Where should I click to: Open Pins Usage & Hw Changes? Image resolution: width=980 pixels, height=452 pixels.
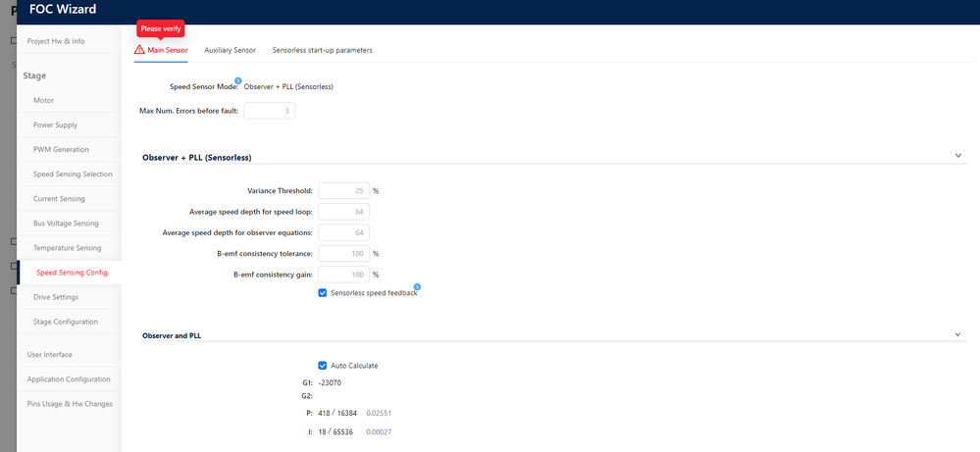(x=69, y=404)
